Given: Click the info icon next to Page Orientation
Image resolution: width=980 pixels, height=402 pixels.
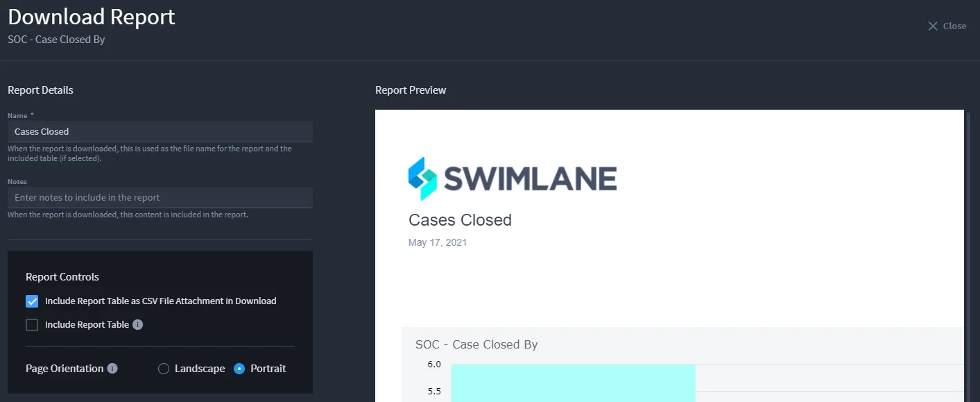Looking at the screenshot, I should click(112, 369).
